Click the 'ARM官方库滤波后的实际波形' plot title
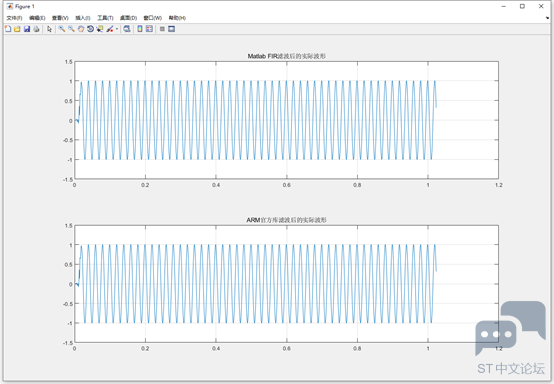554x384 pixels. pos(287,220)
